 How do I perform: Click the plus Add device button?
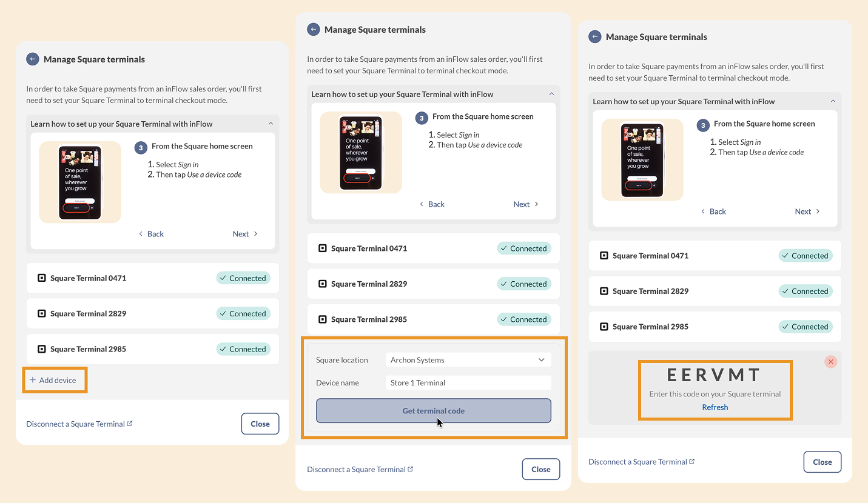coord(54,380)
